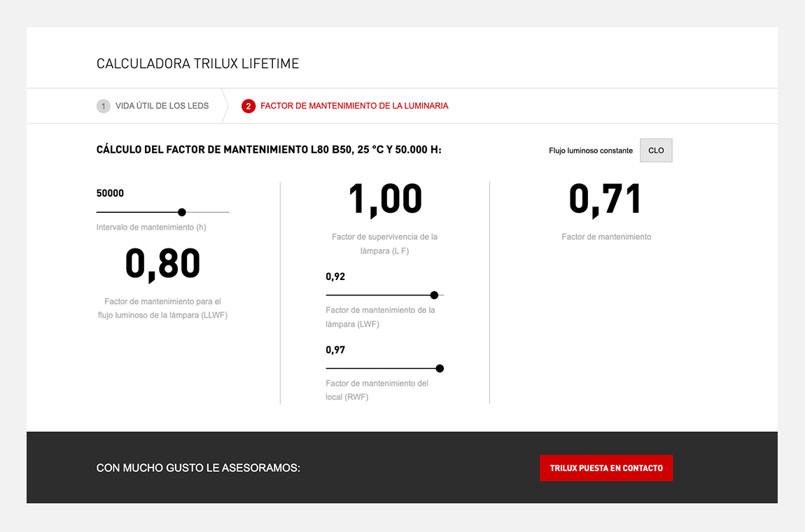Click the RWF 0,97 slider handle
The height and width of the screenshot is (532, 805).
tap(440, 368)
